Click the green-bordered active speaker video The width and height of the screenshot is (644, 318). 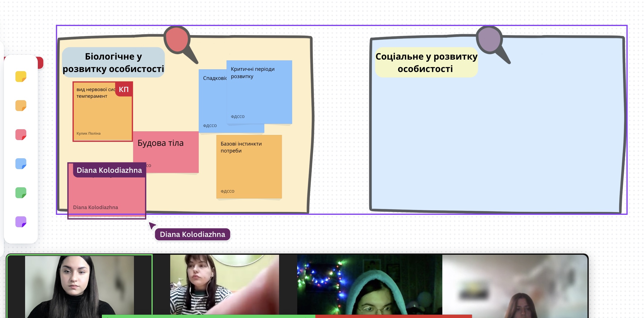(x=80, y=286)
